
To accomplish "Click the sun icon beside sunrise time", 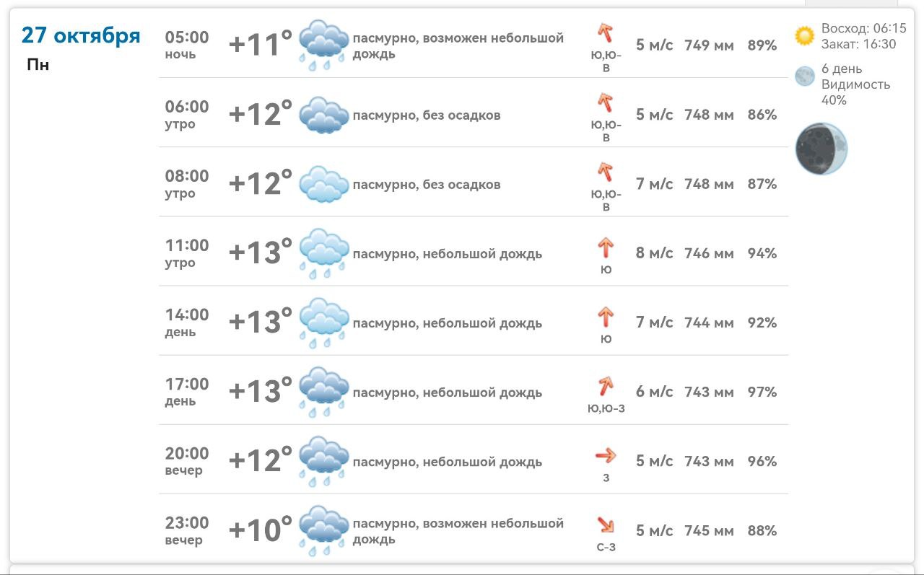I will coord(804,35).
